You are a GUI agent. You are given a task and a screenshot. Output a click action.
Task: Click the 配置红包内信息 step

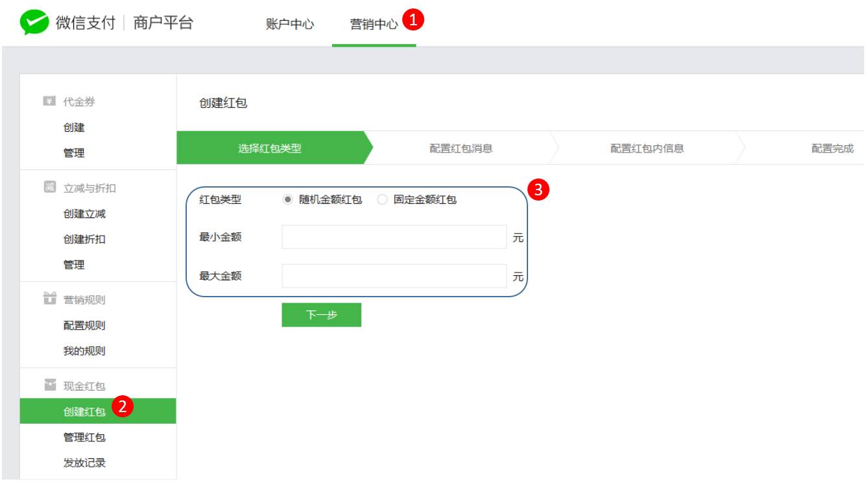(x=647, y=148)
